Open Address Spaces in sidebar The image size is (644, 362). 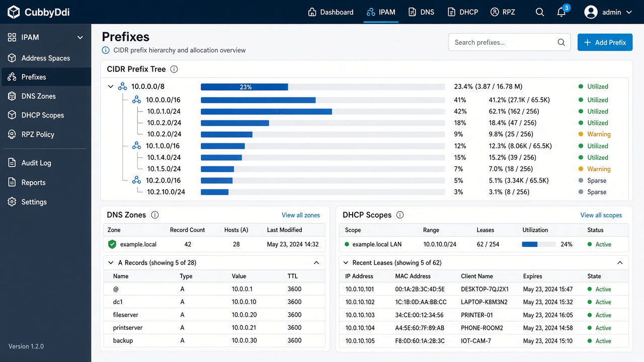[45, 58]
